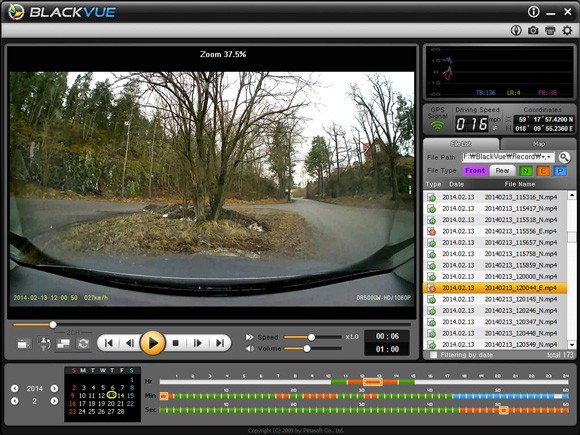The image size is (580, 435).
Task: Search with the magnifier next to File Path
Action: [x=564, y=158]
